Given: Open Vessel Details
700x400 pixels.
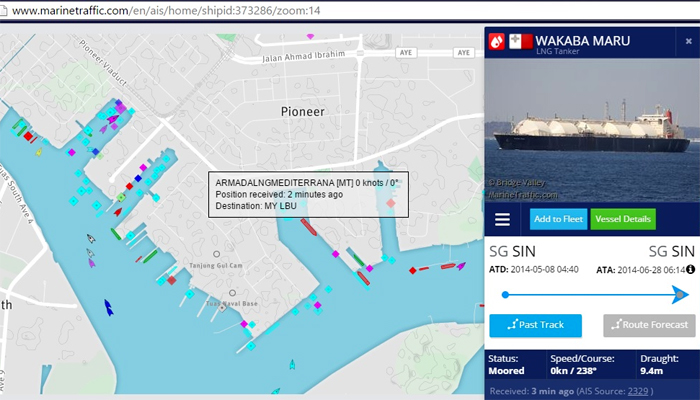Looking at the screenshot, I should pos(623,219).
